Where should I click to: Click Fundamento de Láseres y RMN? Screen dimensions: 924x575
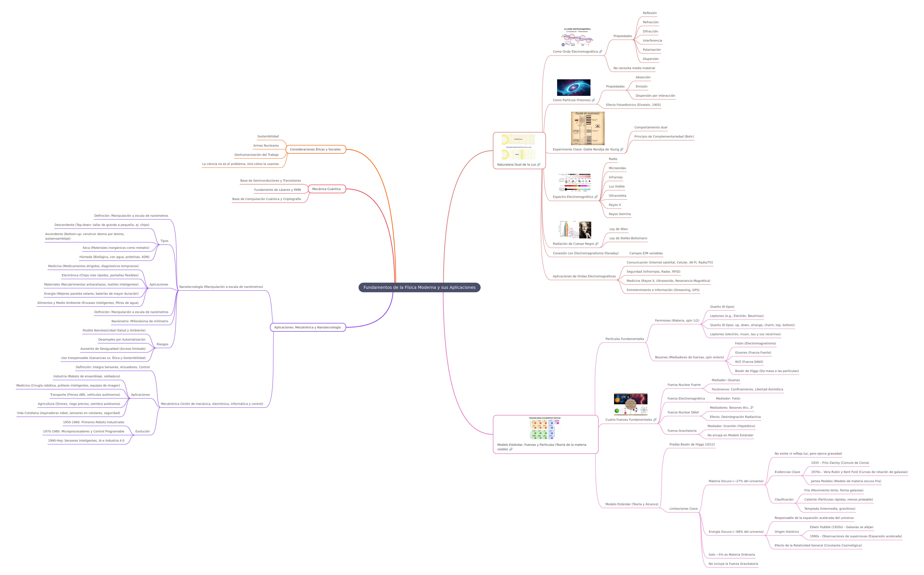pyautogui.click(x=277, y=190)
